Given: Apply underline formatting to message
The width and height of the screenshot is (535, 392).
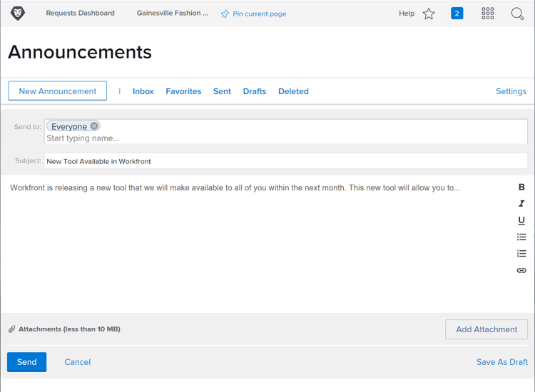Looking at the screenshot, I should coord(521,220).
